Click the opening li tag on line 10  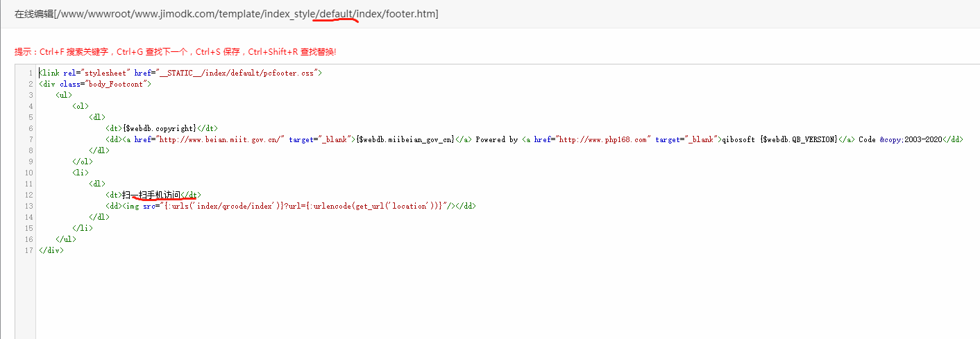point(81,173)
